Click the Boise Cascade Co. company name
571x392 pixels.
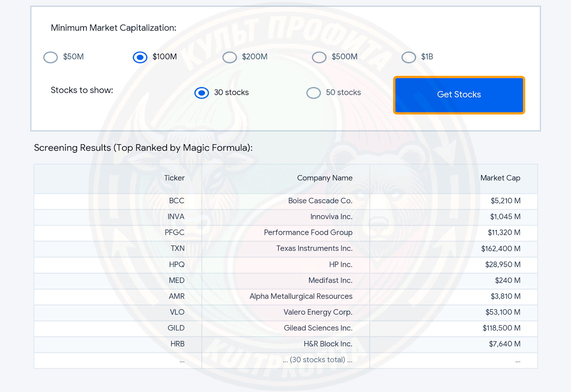click(x=320, y=201)
